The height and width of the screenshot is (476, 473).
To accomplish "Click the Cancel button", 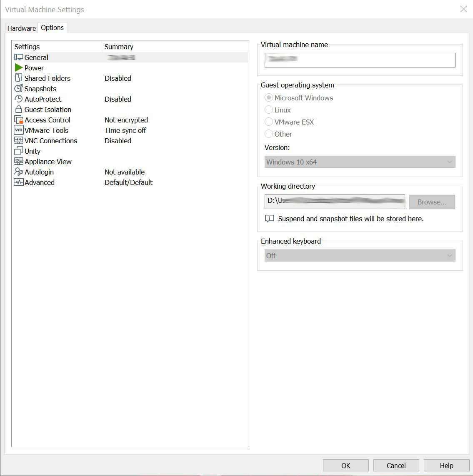I will click(395, 466).
